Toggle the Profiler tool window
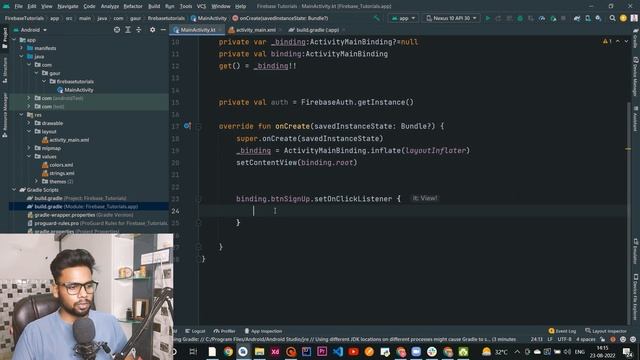This screenshot has width=640, height=360. tap(224, 331)
